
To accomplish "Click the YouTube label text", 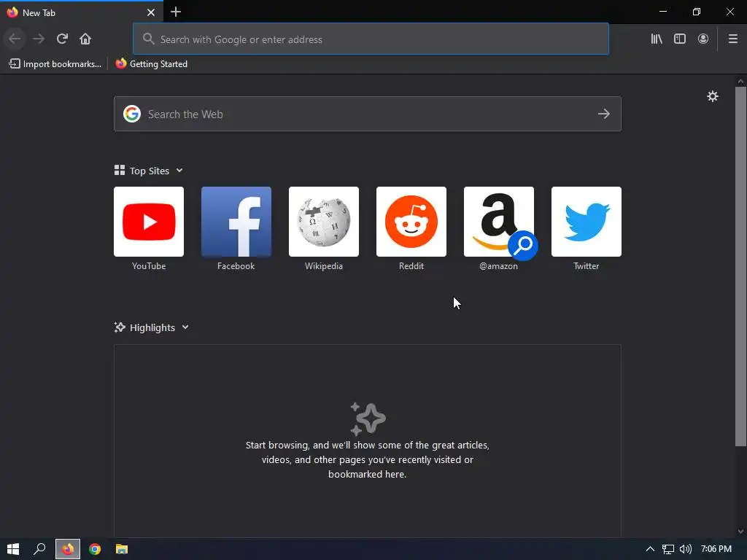I will pyautogui.click(x=149, y=266).
